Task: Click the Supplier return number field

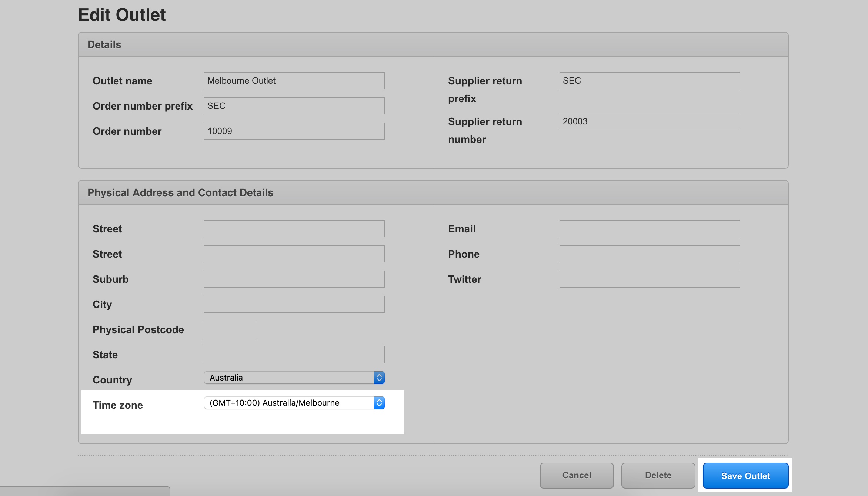Action: click(x=650, y=121)
